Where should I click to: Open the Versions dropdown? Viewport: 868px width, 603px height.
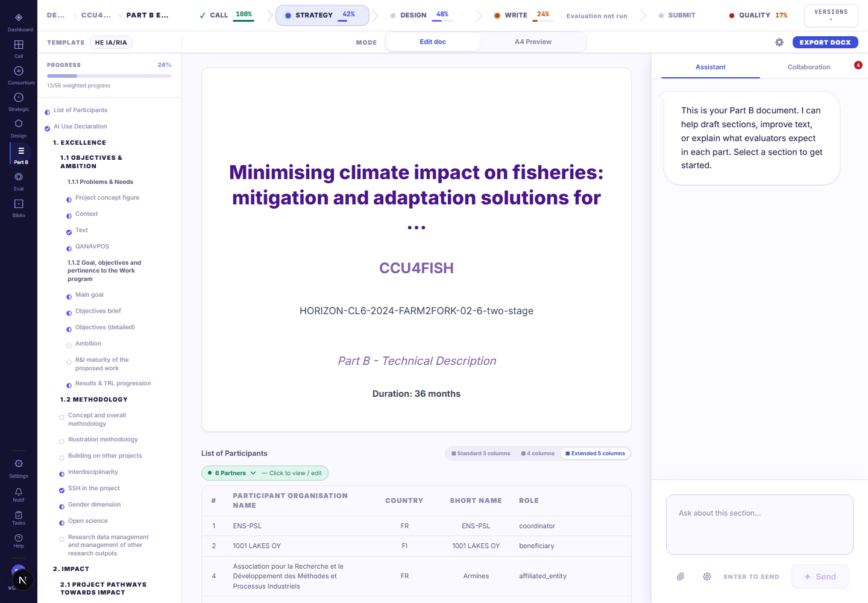[831, 16]
